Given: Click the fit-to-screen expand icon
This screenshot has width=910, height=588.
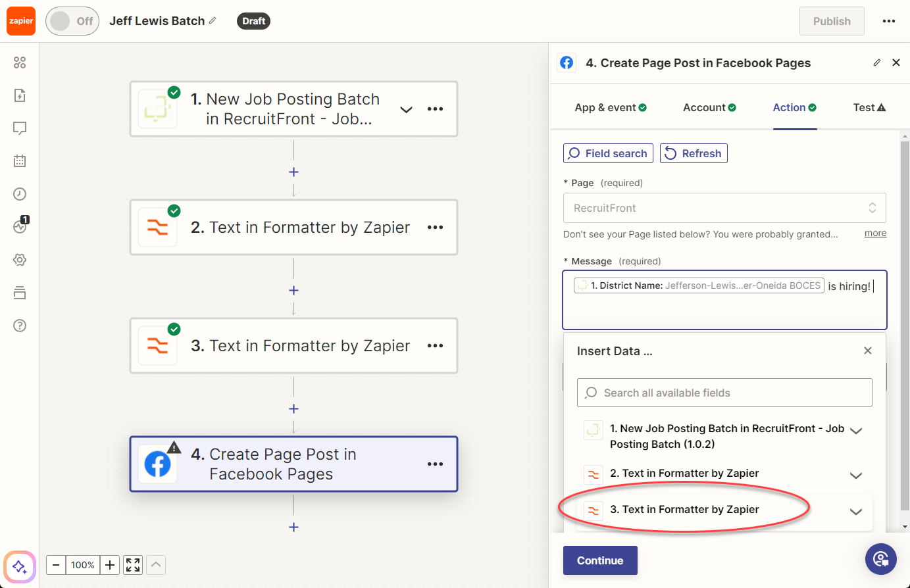Looking at the screenshot, I should click(x=133, y=565).
